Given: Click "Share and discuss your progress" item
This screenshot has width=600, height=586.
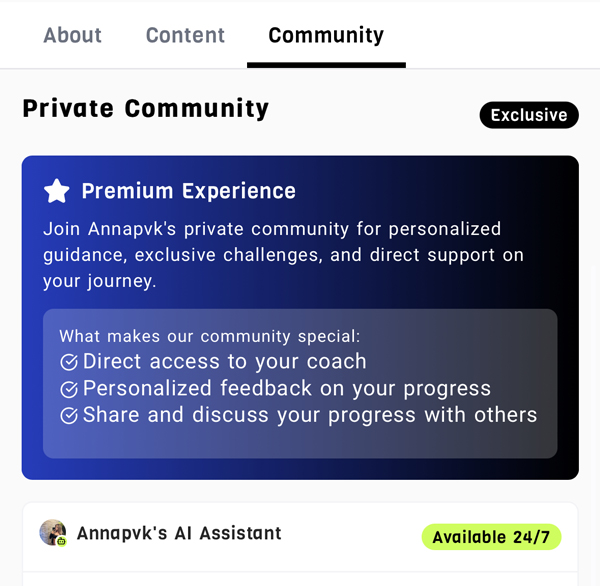Looking at the screenshot, I should [309, 415].
